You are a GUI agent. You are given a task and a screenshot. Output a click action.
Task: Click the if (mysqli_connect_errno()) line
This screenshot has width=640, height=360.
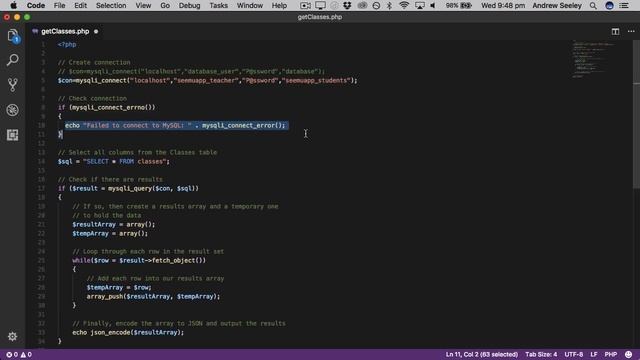click(107, 107)
